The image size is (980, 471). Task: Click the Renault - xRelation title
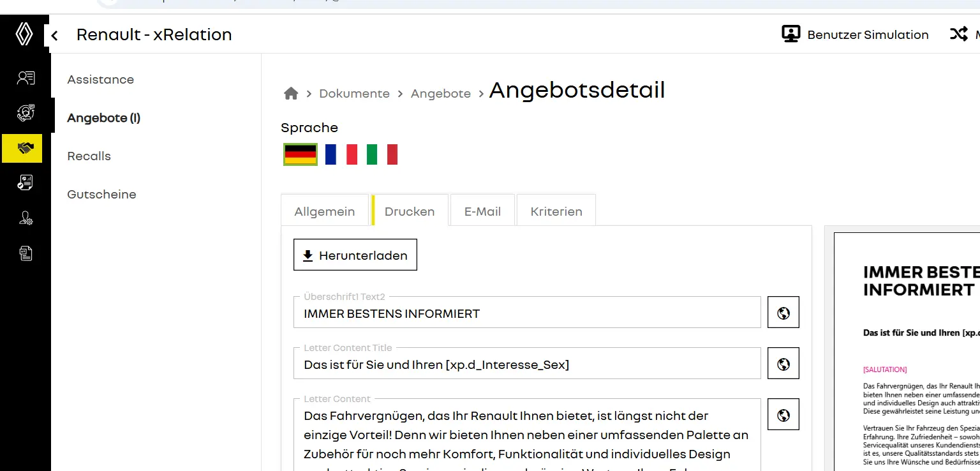tap(154, 35)
